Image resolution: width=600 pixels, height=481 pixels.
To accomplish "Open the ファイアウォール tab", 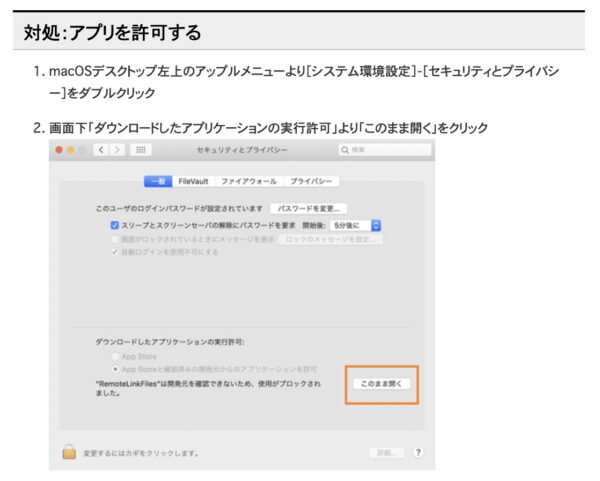I will click(x=249, y=181).
